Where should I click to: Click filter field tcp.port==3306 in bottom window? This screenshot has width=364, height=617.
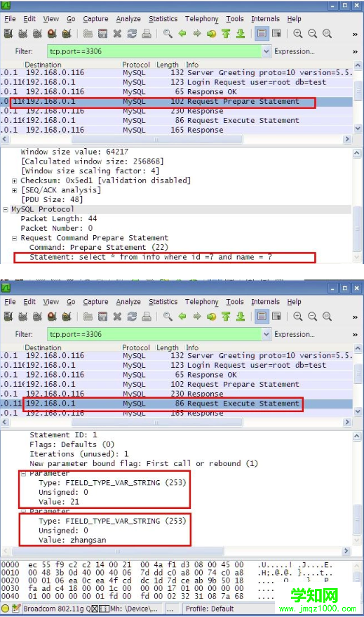(x=155, y=334)
